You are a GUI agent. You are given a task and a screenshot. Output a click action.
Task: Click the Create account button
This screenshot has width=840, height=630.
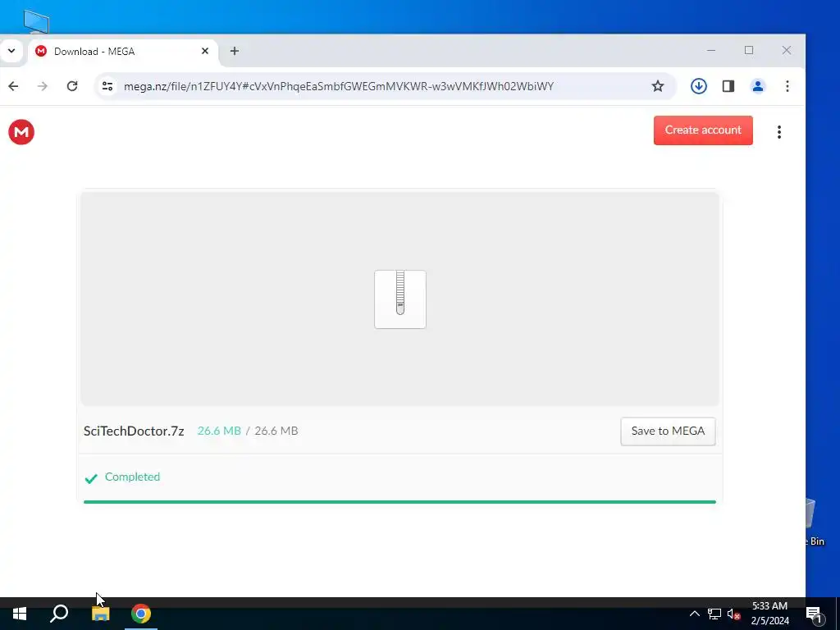[x=703, y=130]
